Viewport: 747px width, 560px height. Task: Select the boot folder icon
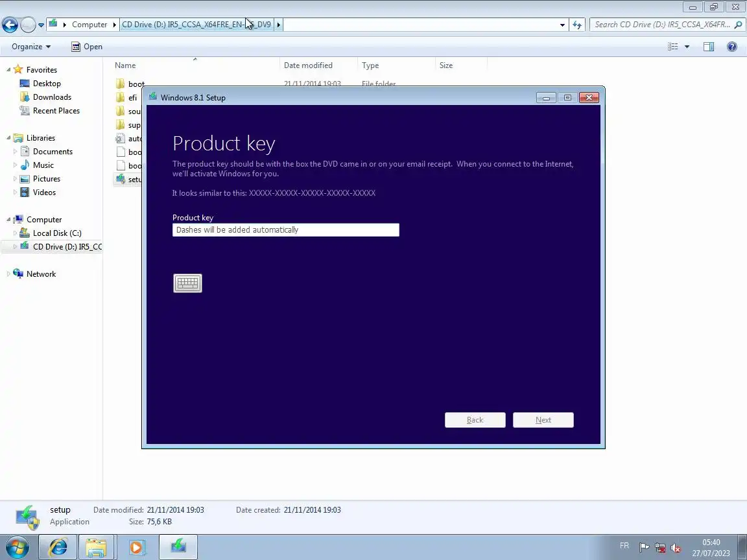120,84
